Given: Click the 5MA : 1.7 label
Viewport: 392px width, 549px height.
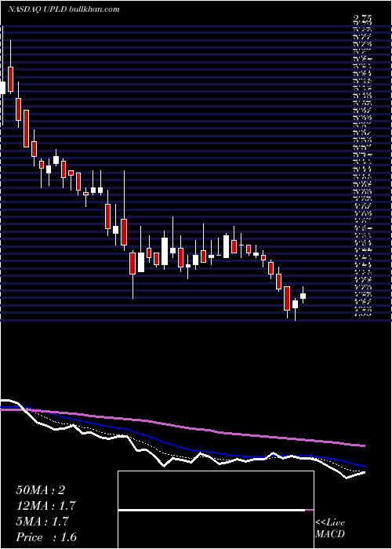Looking at the screenshot, I should [42, 522].
